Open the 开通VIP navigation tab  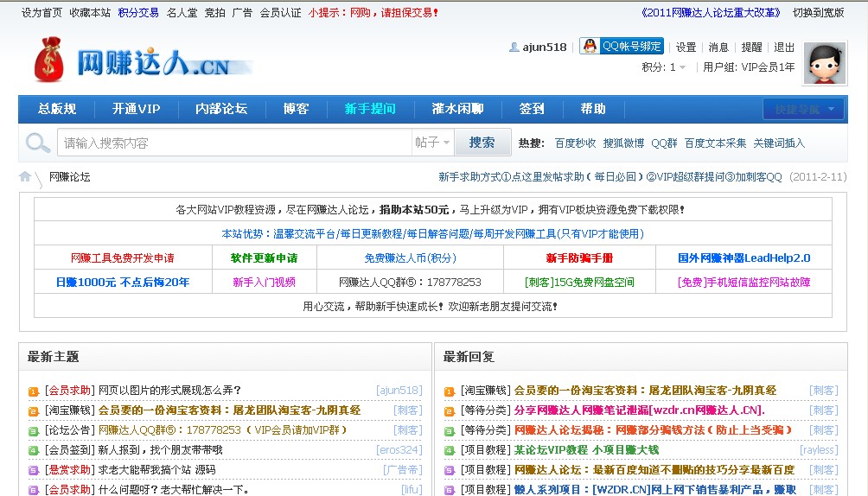pos(136,109)
